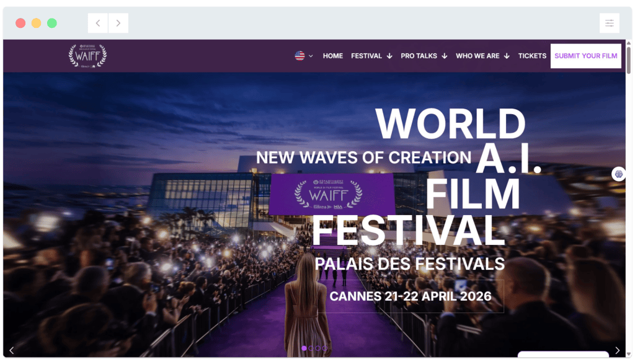Go to the TICKETS page
Image resolution: width=635 pixels, height=364 pixels.
532,56
